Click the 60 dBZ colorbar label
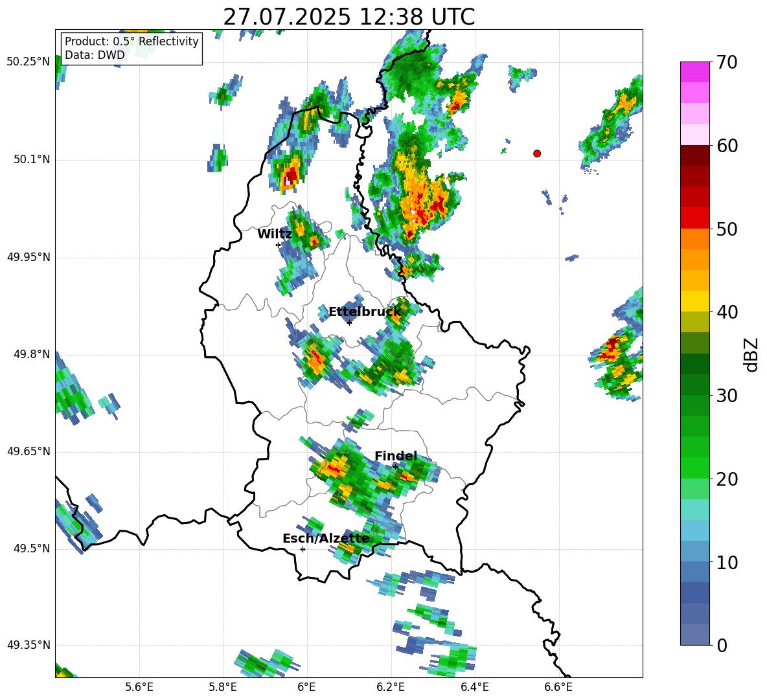 pos(727,146)
